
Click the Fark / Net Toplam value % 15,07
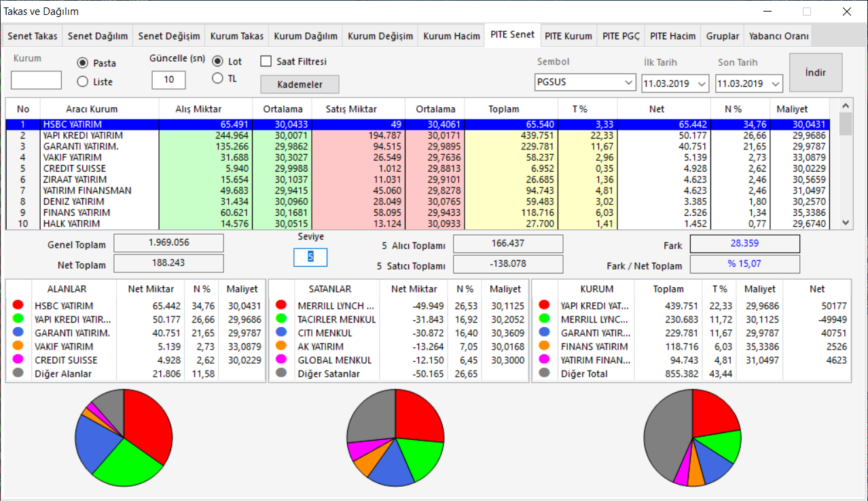click(745, 263)
